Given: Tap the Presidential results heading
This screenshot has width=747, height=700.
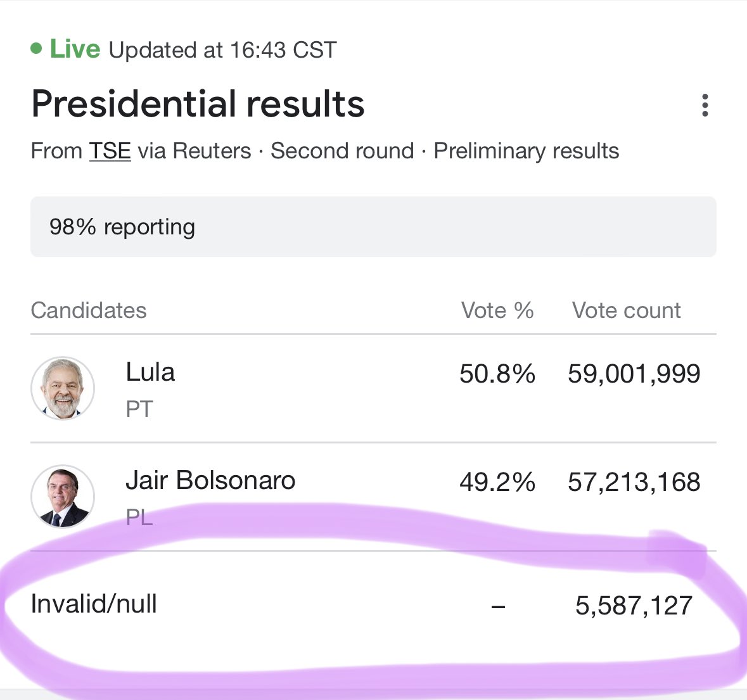Looking at the screenshot, I should click(198, 104).
